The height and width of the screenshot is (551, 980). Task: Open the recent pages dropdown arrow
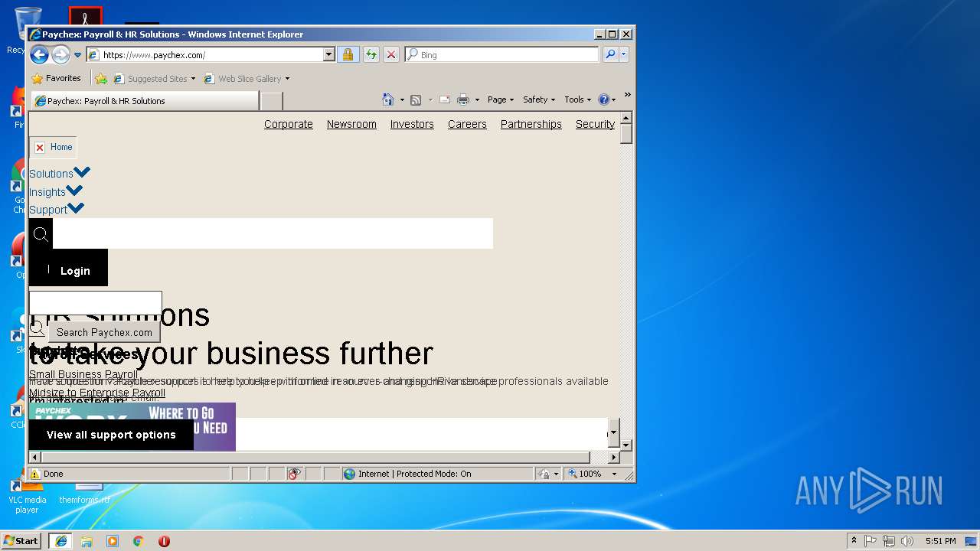click(x=77, y=55)
